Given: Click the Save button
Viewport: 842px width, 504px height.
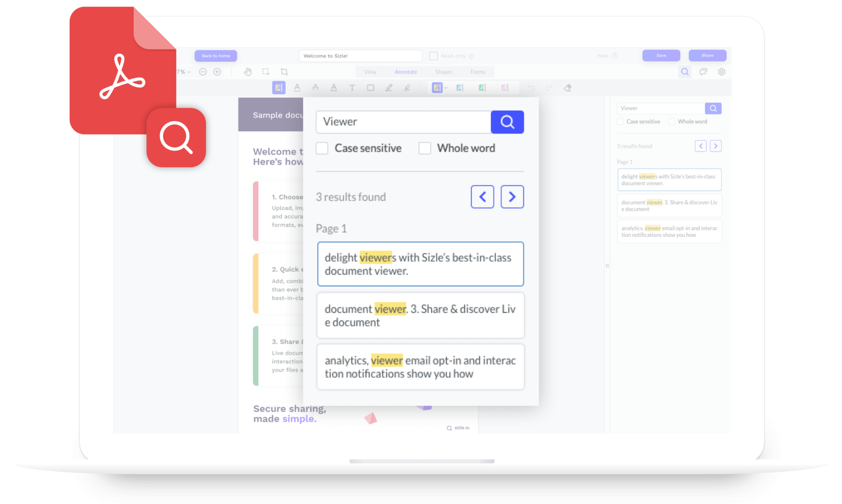Looking at the screenshot, I should [661, 55].
